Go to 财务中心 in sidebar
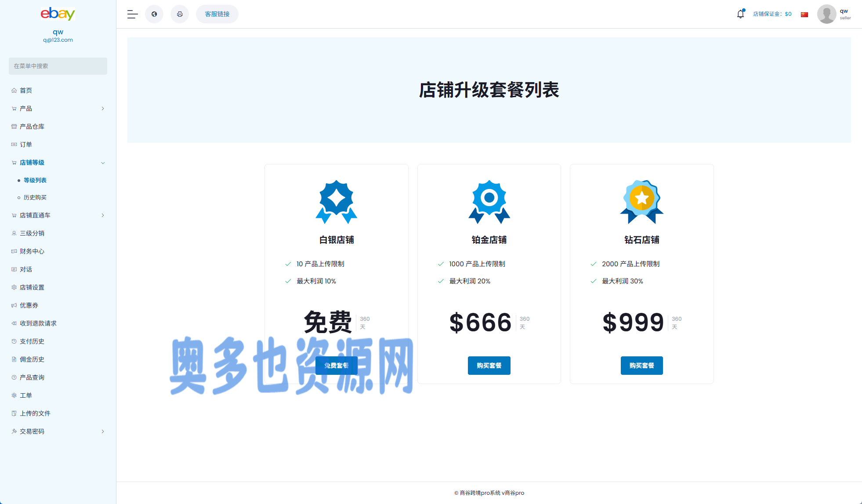 [32, 251]
